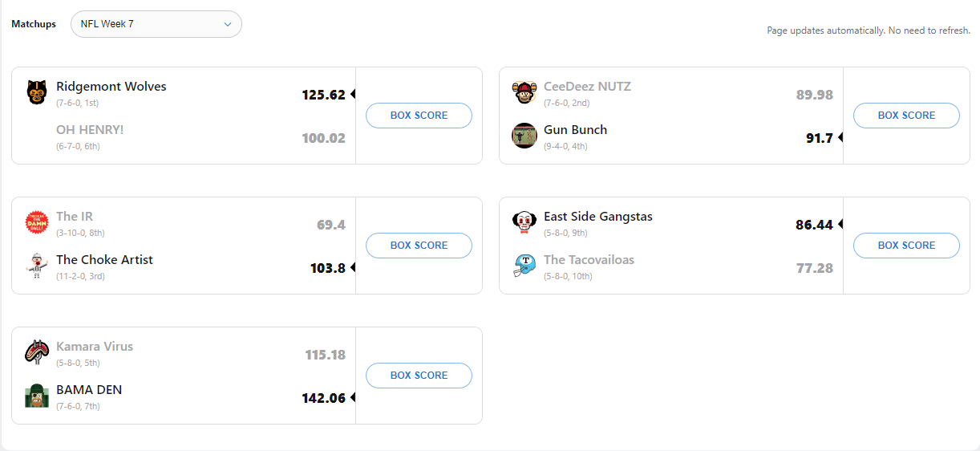980x451 pixels.
Task: Show box score for BAMA DEN matchup
Action: (419, 376)
